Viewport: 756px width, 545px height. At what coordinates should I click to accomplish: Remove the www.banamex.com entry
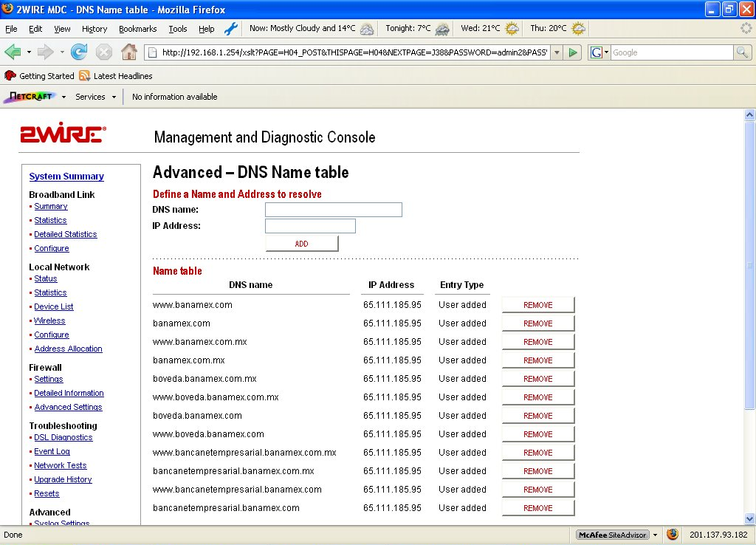538,305
